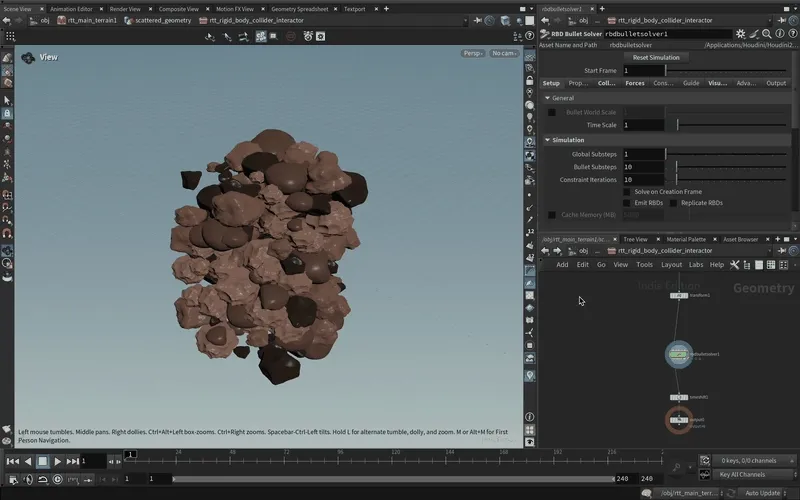This screenshot has width=800, height=500.
Task: Click the Bullet Substeps slider
Action: click(726, 167)
